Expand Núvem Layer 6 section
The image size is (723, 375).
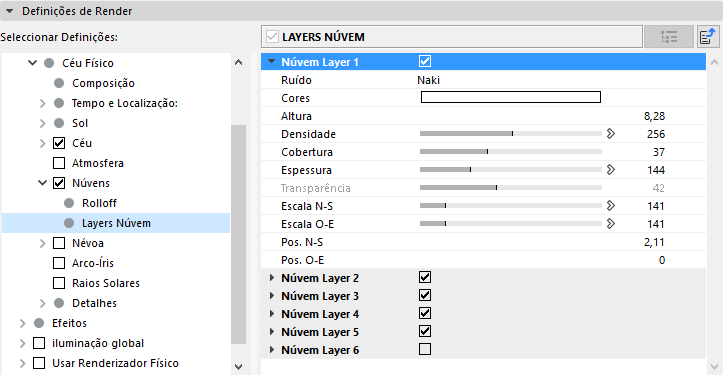click(272, 350)
